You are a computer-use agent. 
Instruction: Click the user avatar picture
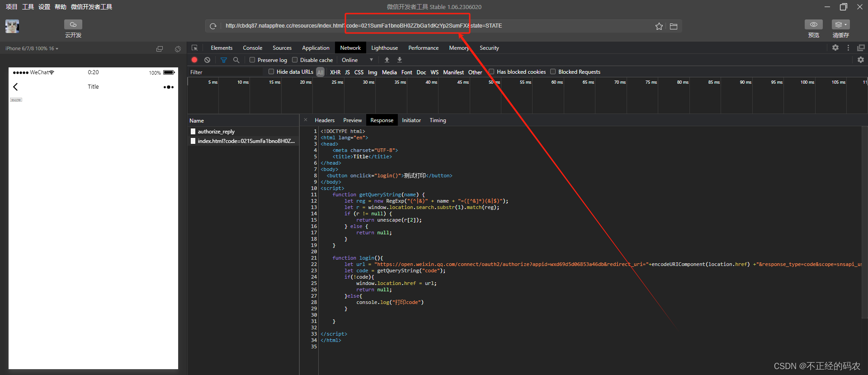tap(12, 26)
